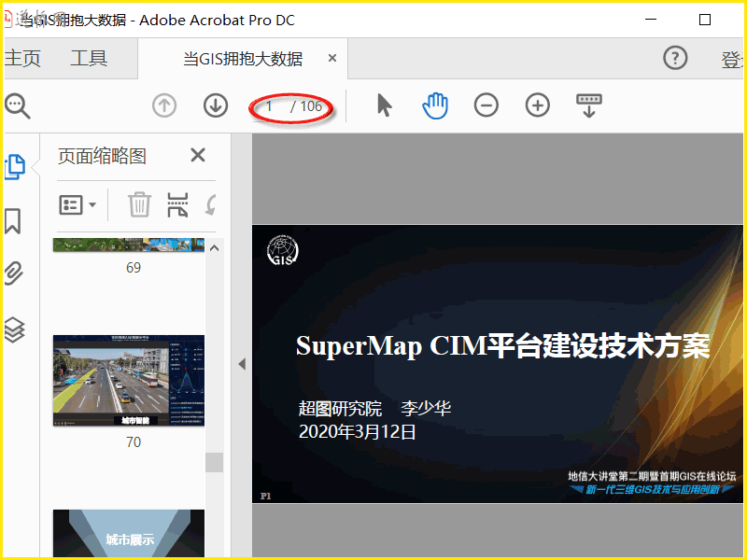Rotate pages counterclockwise icon
The image size is (747, 560).
[x=211, y=204]
